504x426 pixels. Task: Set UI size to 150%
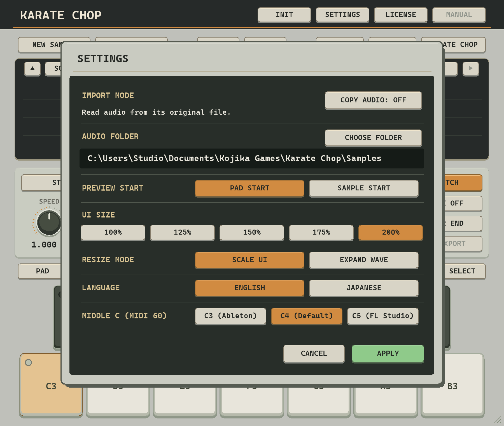(252, 233)
